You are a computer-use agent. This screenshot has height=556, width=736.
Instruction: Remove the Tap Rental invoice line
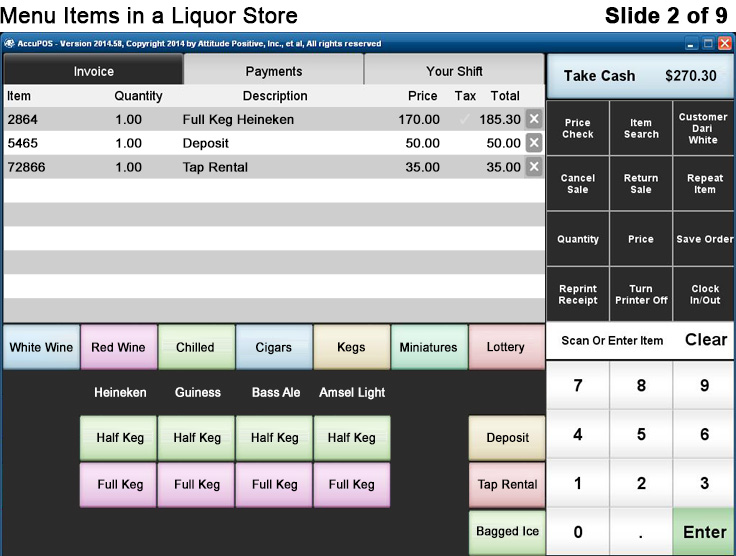(x=534, y=167)
